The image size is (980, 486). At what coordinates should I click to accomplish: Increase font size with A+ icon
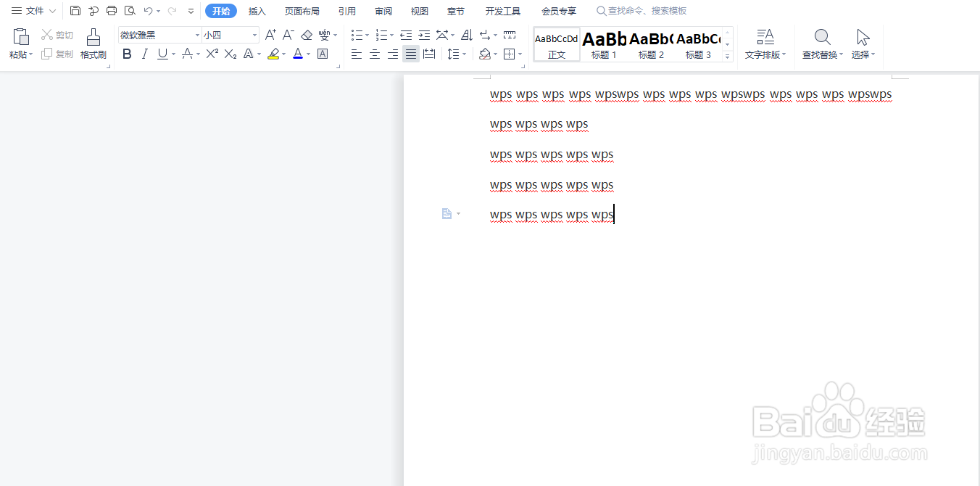pyautogui.click(x=270, y=35)
